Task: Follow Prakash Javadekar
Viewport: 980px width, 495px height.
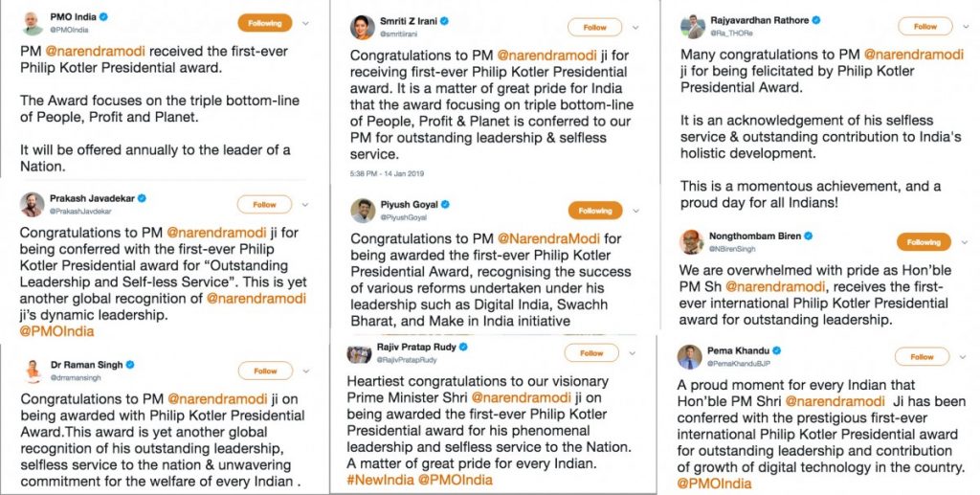Action: pyautogui.click(x=264, y=205)
